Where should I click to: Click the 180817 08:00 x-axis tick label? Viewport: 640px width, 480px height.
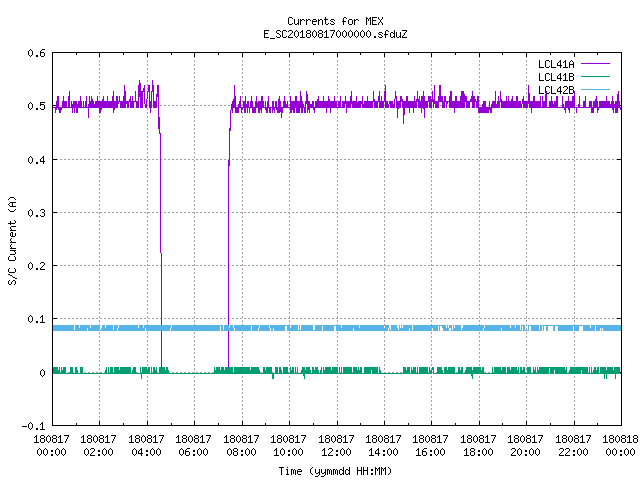click(x=241, y=446)
